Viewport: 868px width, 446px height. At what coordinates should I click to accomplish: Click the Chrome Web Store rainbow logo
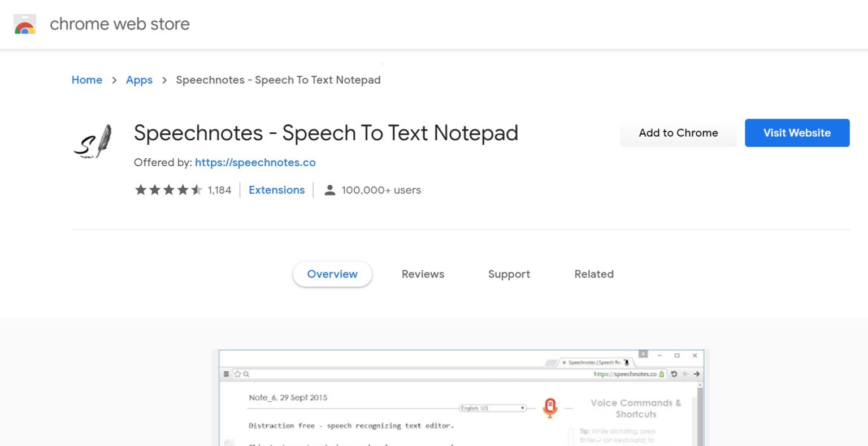[x=25, y=24]
